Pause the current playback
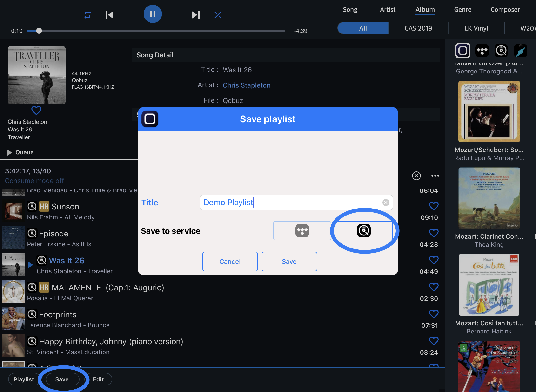Screen dimensions: 536x392 click(x=153, y=14)
